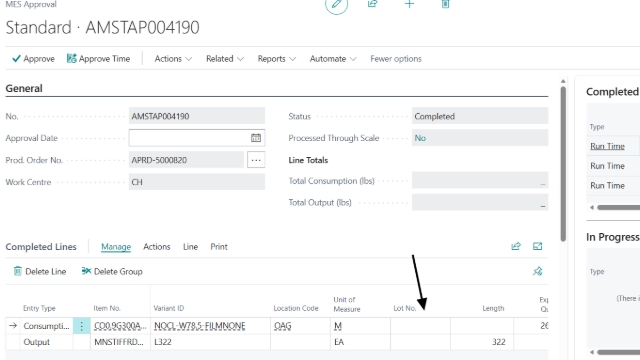Image resolution: width=640 pixels, height=360 pixels.
Task: Open the Reports dropdown menu
Action: pyautogui.click(x=277, y=59)
